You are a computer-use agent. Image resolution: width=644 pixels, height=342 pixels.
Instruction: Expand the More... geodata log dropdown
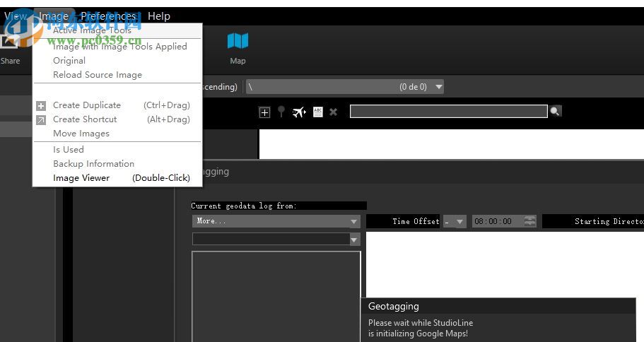pyautogui.click(x=353, y=221)
